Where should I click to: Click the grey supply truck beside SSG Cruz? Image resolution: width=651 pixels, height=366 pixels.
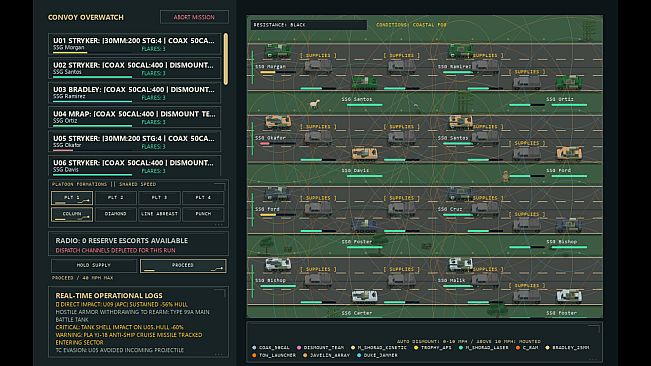pyautogui.click(x=485, y=209)
